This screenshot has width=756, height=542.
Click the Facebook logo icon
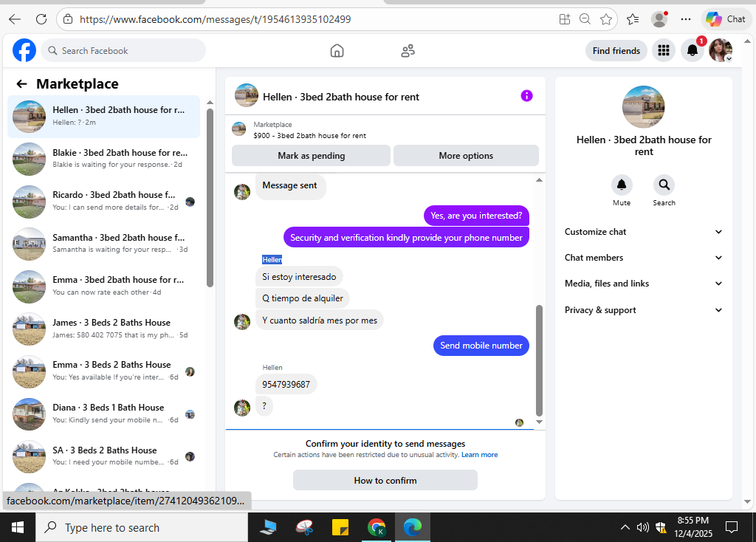(24, 50)
